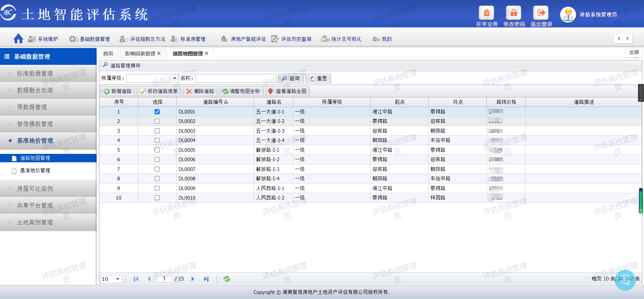Expand 智信模板管理 sidebar section
The image size is (644, 299).
48,124
